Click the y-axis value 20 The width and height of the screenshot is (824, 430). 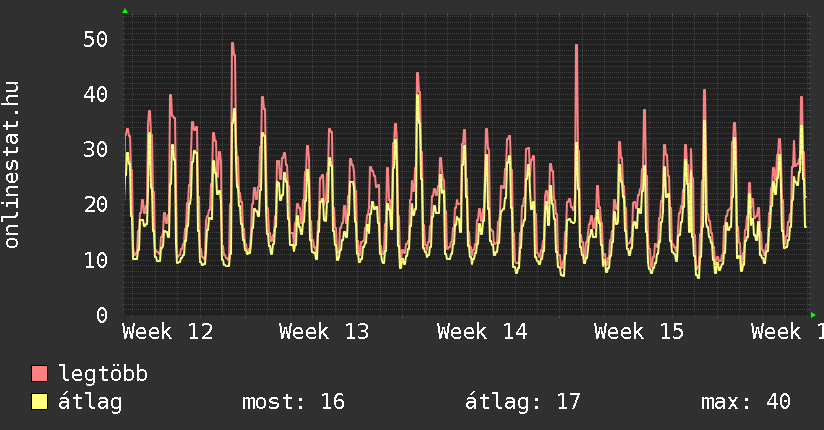pyautogui.click(x=94, y=205)
